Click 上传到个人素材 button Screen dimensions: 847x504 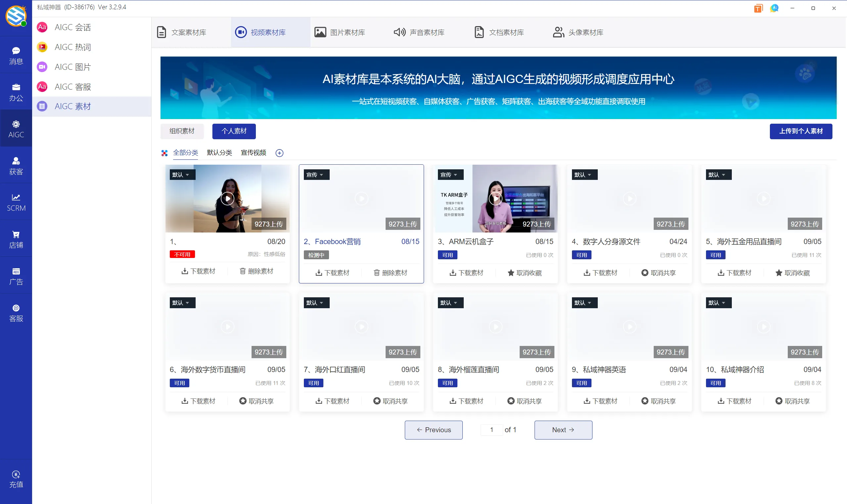(x=801, y=131)
